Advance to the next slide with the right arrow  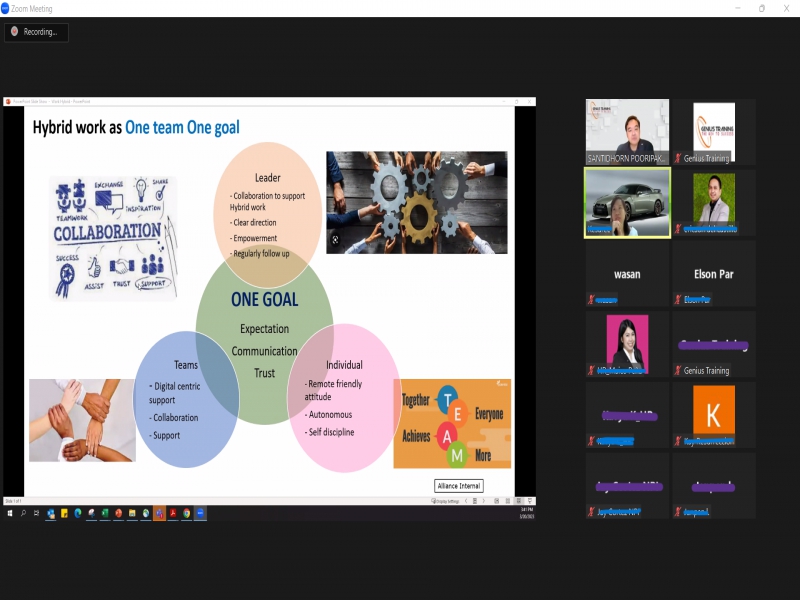click(x=484, y=501)
